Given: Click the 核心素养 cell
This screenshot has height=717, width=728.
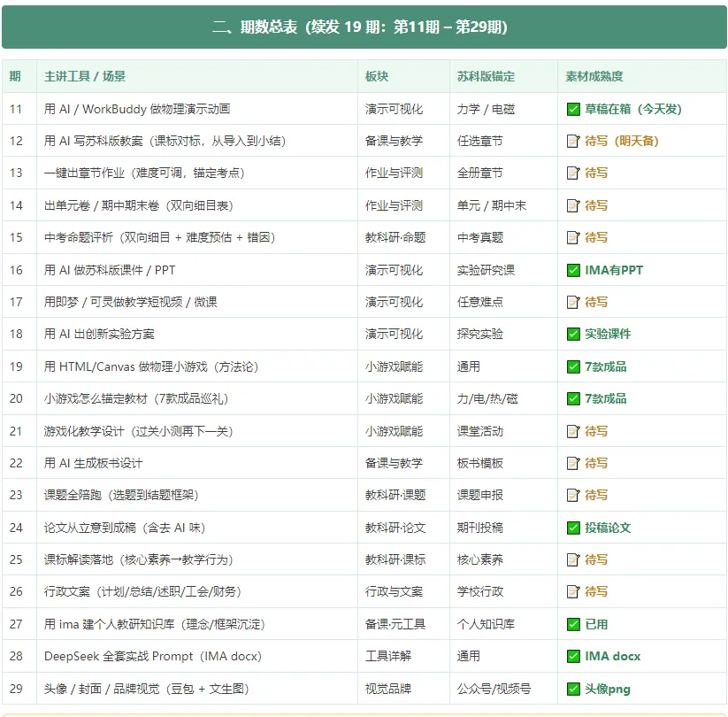Looking at the screenshot, I should point(503,560).
